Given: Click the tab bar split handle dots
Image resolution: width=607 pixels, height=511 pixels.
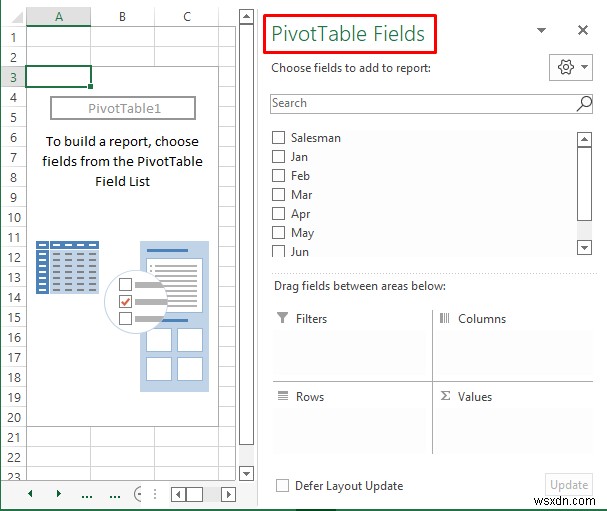Looking at the screenshot, I should point(155,494).
